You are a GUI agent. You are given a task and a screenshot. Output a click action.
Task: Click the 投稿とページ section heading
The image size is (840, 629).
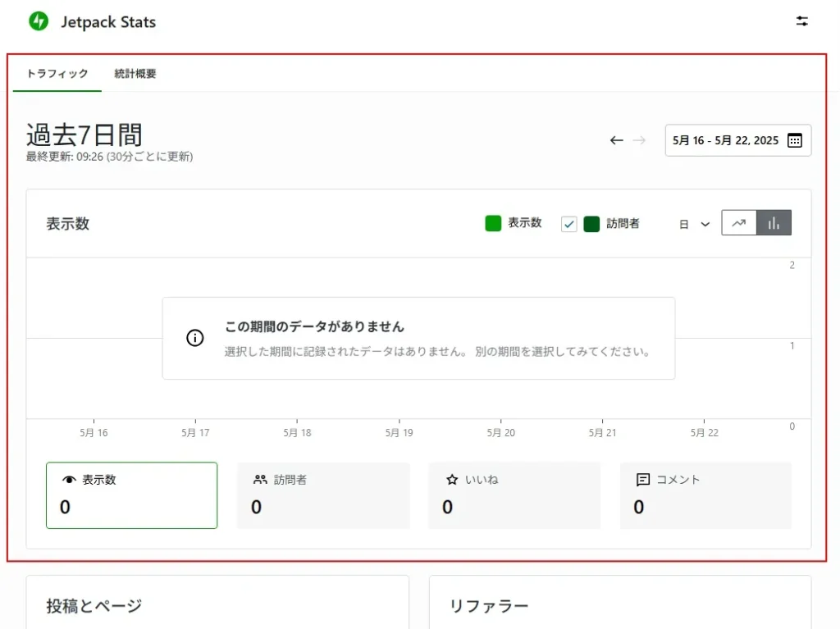point(94,606)
